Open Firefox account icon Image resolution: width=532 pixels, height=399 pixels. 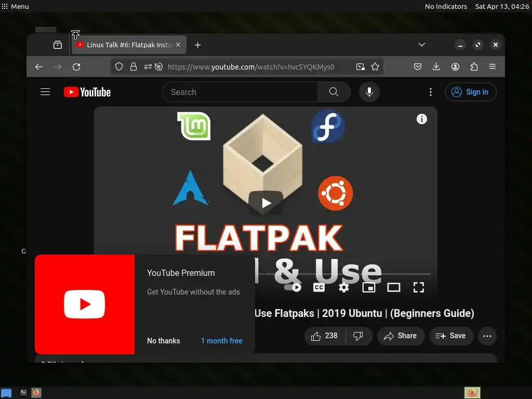tap(455, 67)
